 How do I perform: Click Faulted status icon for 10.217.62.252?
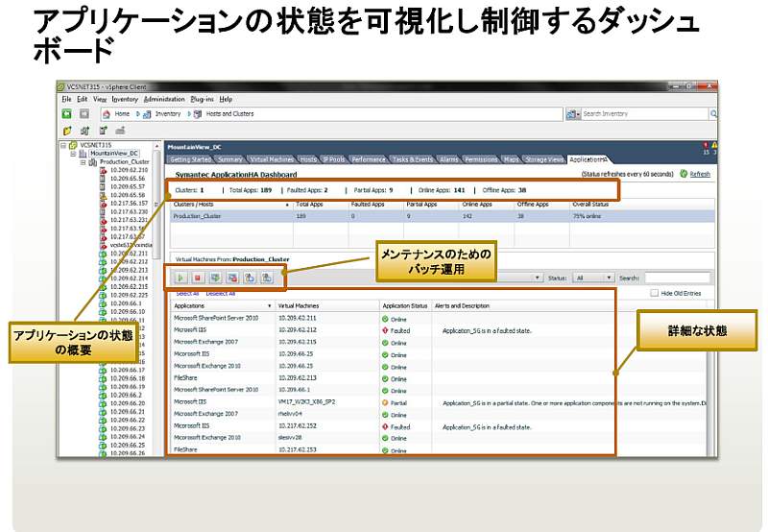point(385,426)
